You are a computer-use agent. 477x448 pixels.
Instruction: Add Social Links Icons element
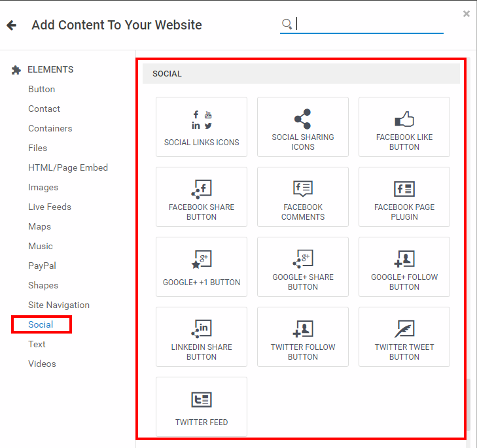202,127
